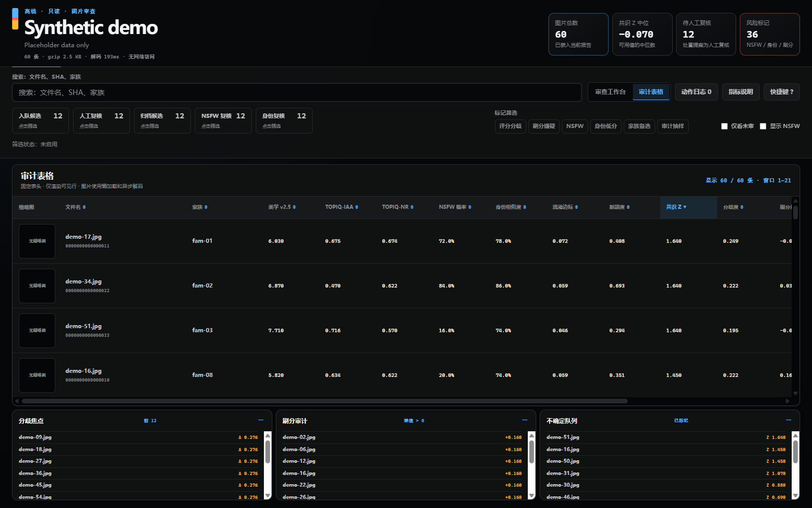Screen dimensions: 812x508
Task: Sort by 美学 v2.5 column
Action: [x=282, y=207]
